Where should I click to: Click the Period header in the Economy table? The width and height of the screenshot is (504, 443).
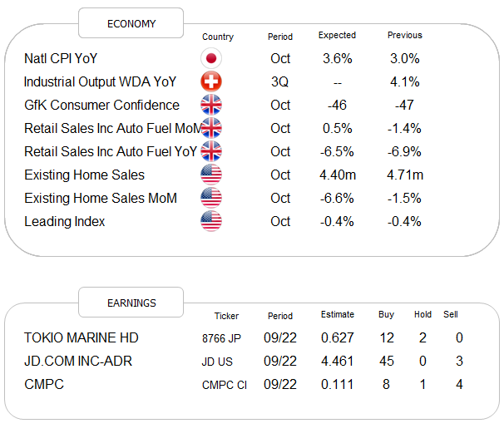pyautogui.click(x=280, y=37)
